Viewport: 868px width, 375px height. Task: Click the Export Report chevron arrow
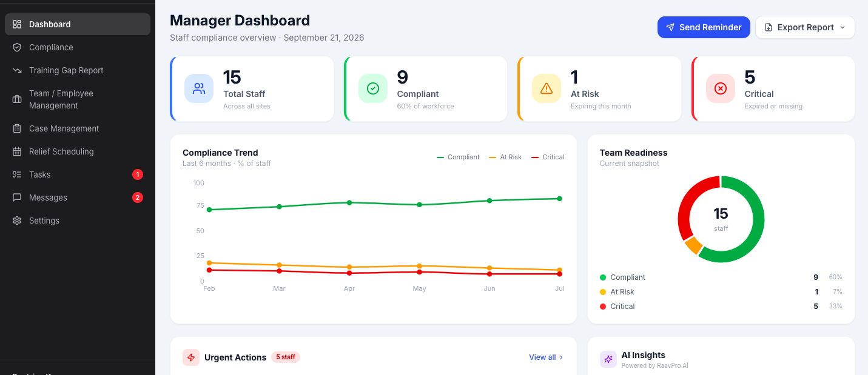tap(842, 27)
